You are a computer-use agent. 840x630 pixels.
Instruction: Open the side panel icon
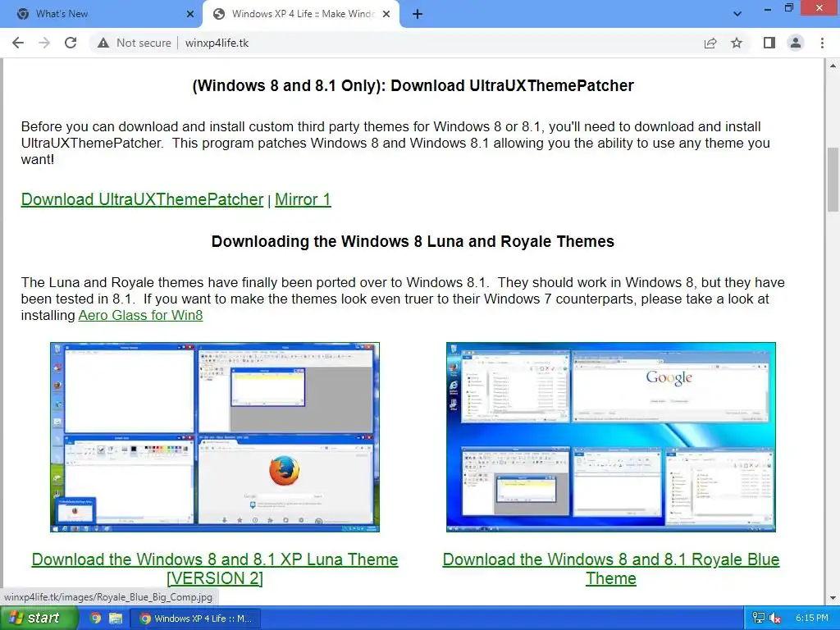click(x=769, y=43)
